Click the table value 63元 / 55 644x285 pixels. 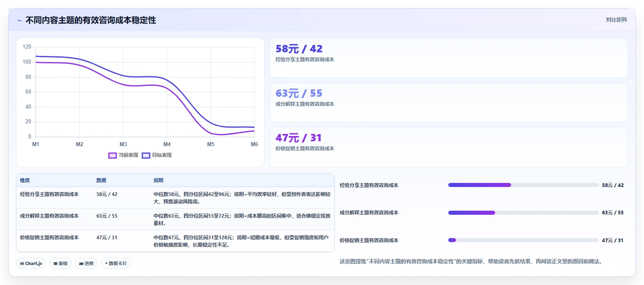pyautogui.click(x=107, y=216)
